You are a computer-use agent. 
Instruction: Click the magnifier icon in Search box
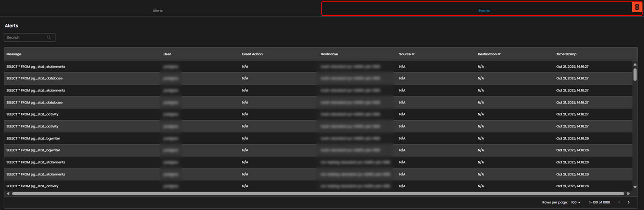[49, 38]
